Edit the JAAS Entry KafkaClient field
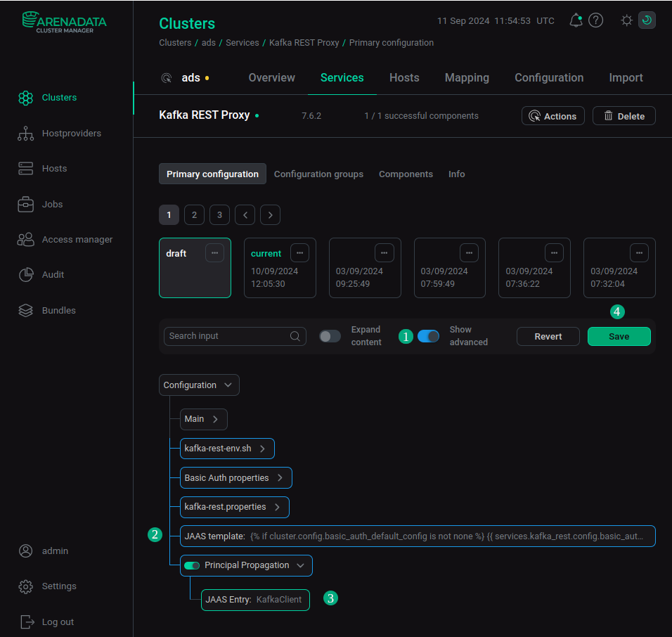This screenshot has width=672, height=637. point(255,600)
